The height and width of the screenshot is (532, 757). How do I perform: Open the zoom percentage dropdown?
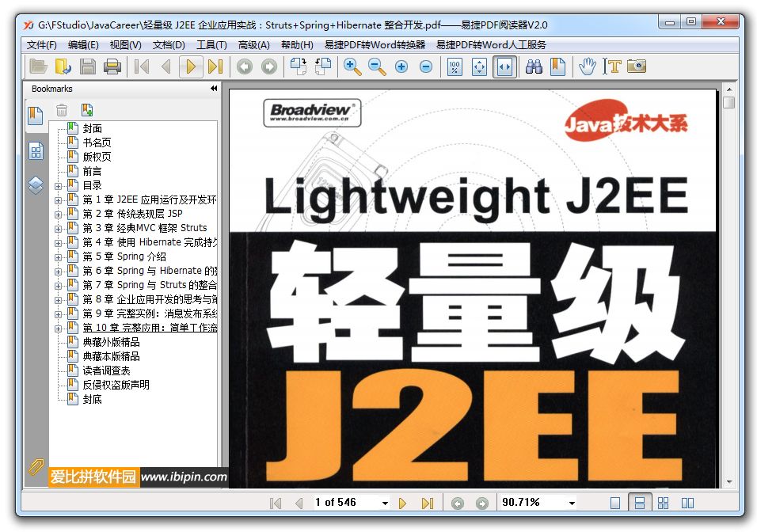point(572,503)
